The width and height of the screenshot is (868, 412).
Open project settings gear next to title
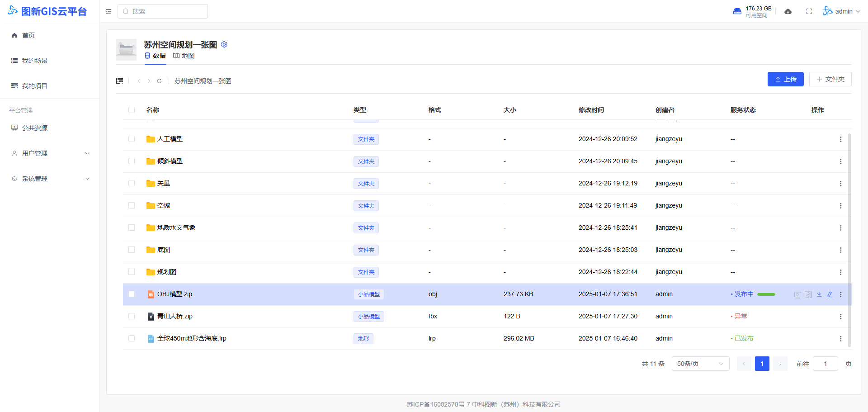pos(224,44)
